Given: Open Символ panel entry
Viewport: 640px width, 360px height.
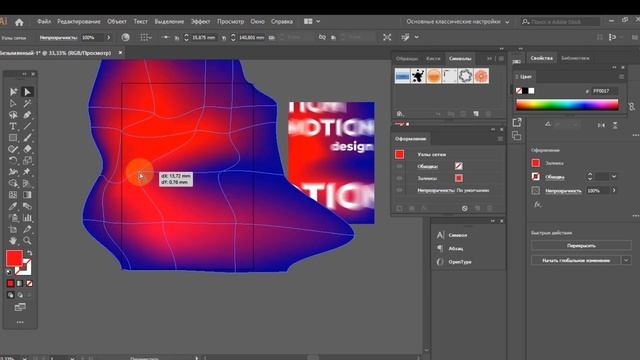Looking at the screenshot, I should tap(457, 235).
